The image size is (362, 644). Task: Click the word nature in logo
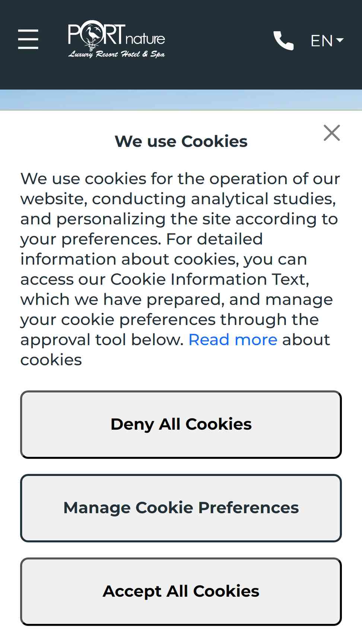click(145, 39)
